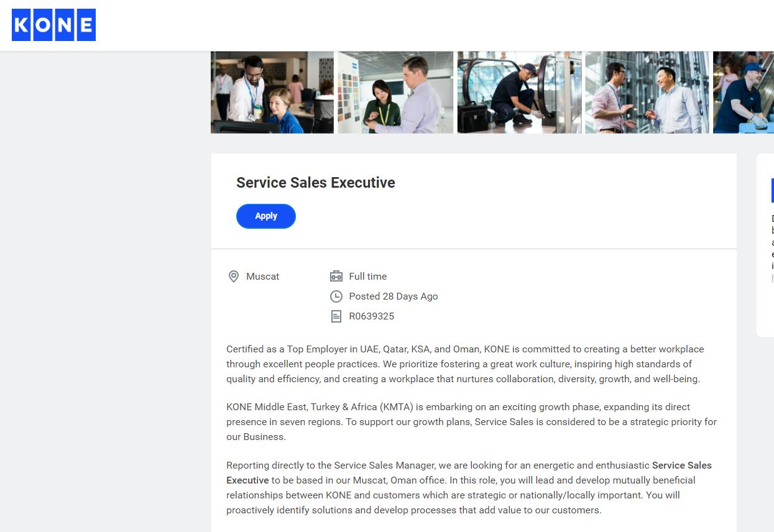Image resolution: width=774 pixels, height=532 pixels.
Task: Click the Full time label
Action: pyautogui.click(x=368, y=277)
